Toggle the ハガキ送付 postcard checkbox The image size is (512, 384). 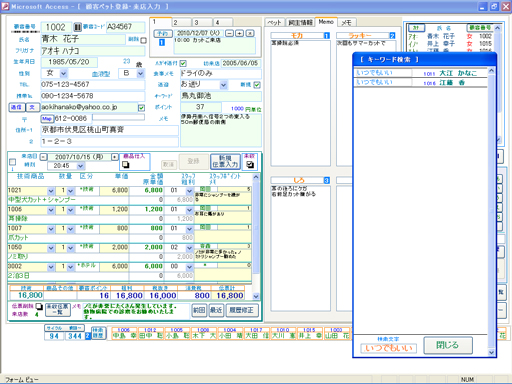(183, 63)
